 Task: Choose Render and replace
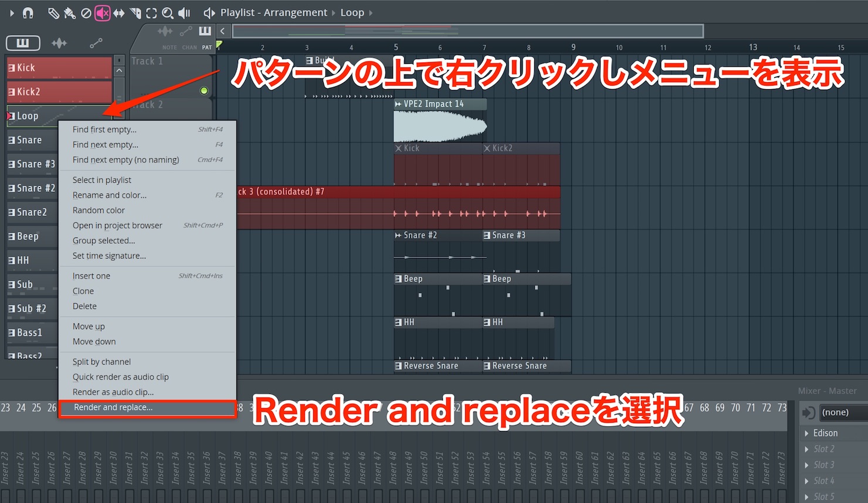click(147, 407)
